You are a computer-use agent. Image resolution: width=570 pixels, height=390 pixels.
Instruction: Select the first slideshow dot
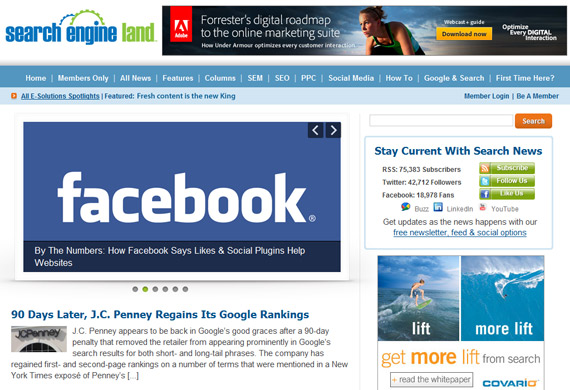(x=135, y=289)
